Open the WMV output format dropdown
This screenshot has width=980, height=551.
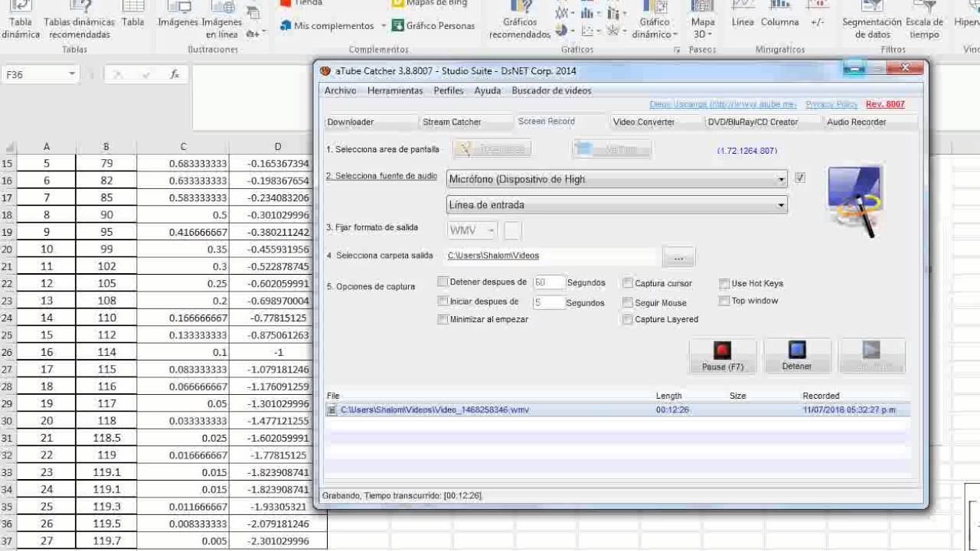coord(472,230)
